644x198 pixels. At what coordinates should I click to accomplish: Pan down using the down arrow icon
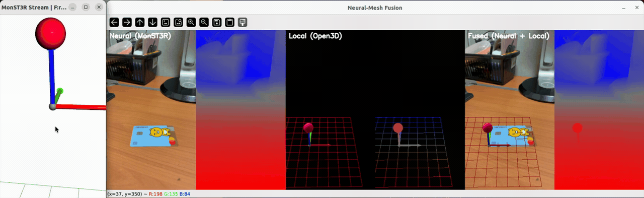click(x=152, y=22)
